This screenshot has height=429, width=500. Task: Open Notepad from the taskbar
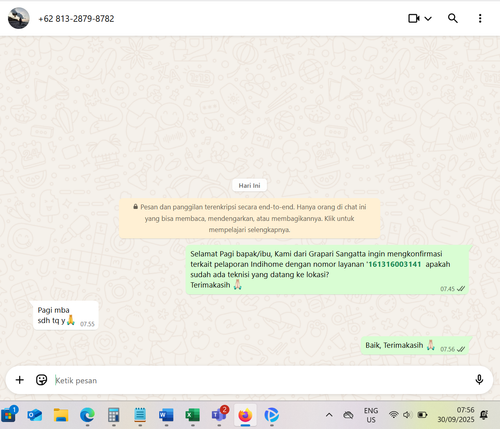pyautogui.click(x=140, y=415)
